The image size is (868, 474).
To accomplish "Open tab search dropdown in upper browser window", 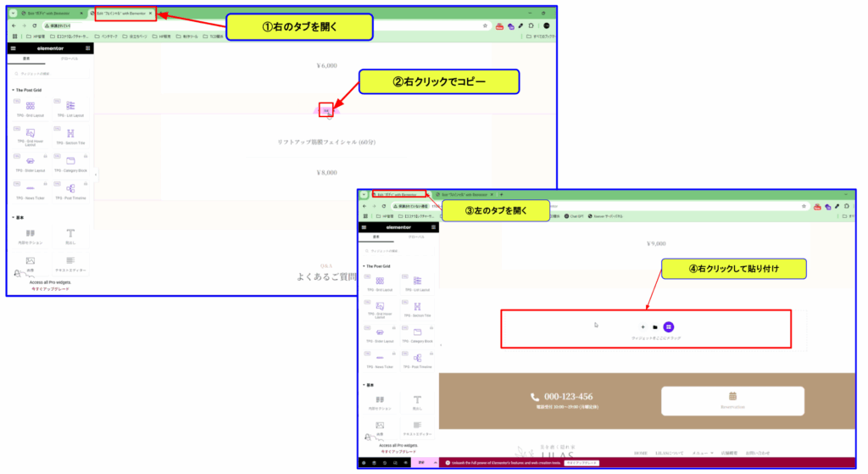I will click(x=13, y=14).
